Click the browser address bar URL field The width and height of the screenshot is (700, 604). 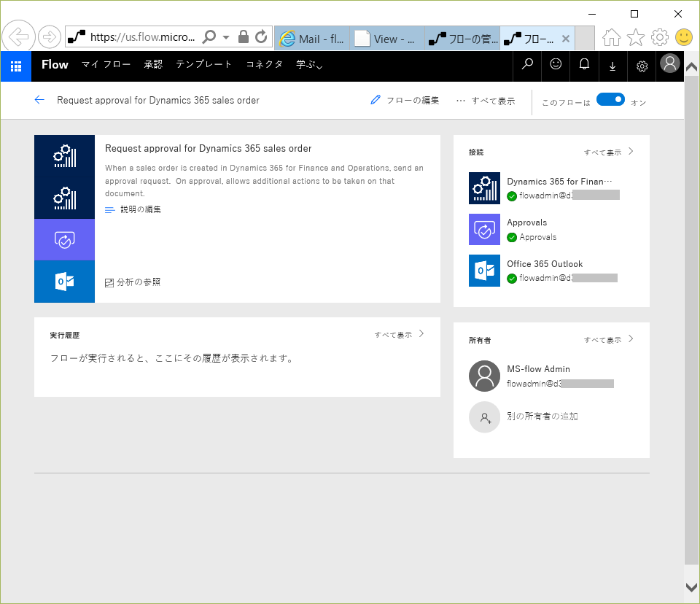point(142,37)
